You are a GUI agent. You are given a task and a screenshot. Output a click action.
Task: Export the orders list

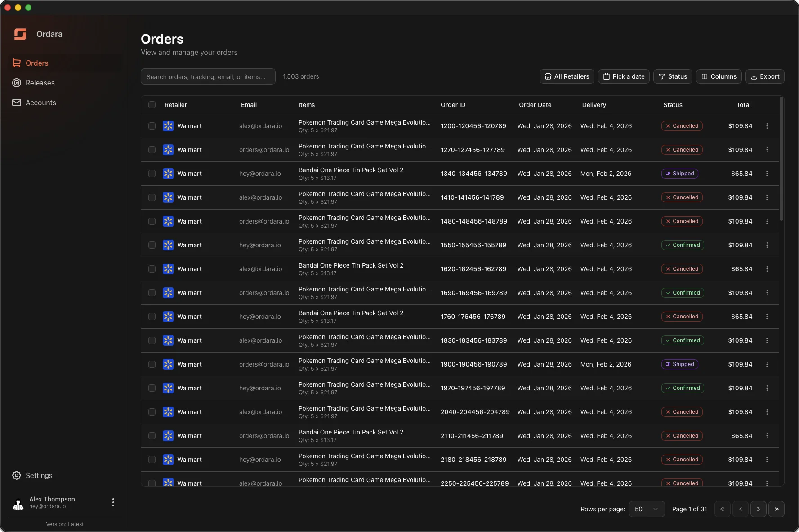click(x=765, y=76)
